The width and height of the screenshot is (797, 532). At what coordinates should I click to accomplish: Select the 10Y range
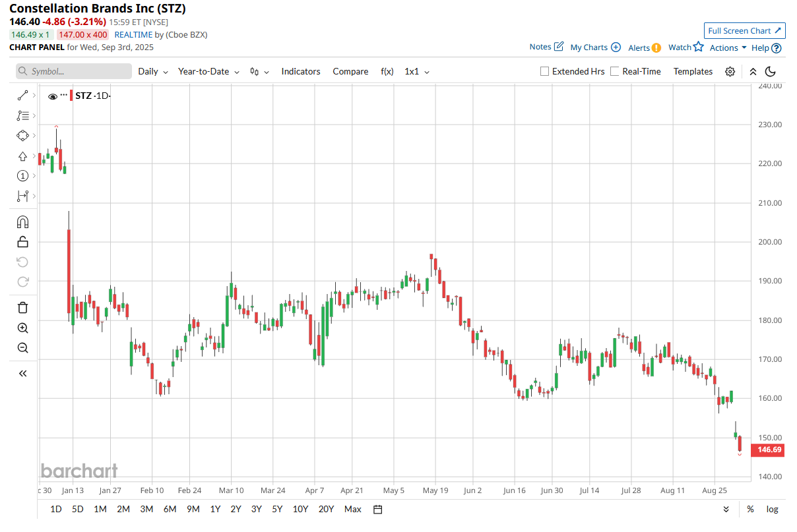tap(300, 509)
